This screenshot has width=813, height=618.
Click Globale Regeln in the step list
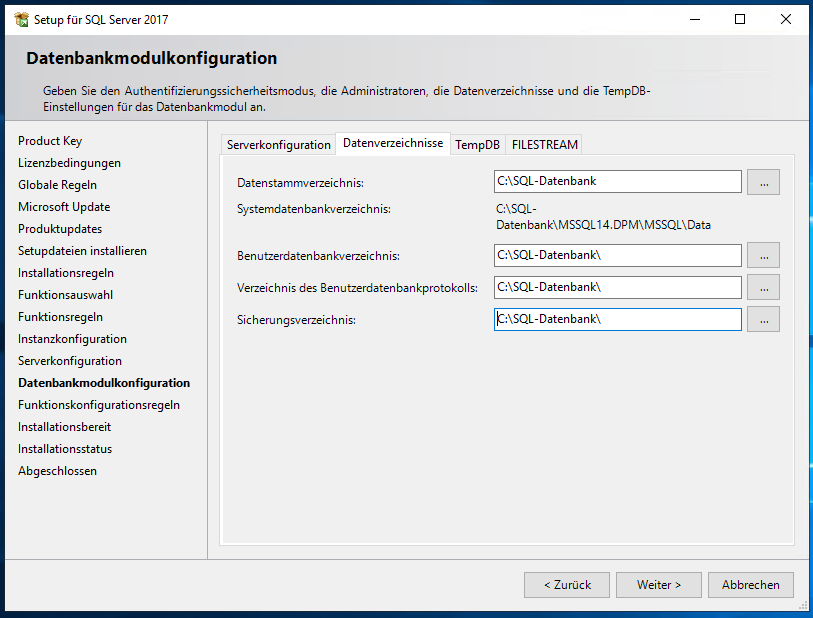58,185
